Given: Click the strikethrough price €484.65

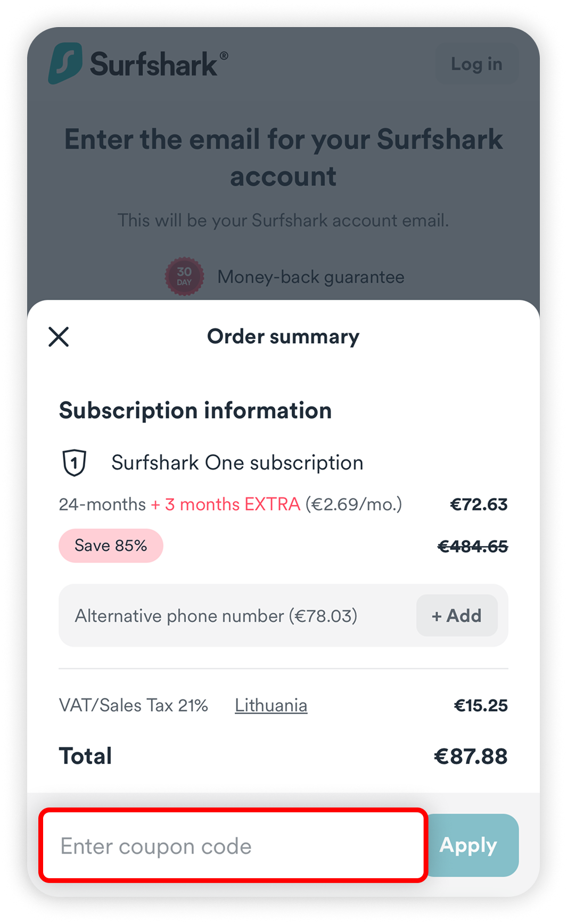Looking at the screenshot, I should tap(473, 545).
